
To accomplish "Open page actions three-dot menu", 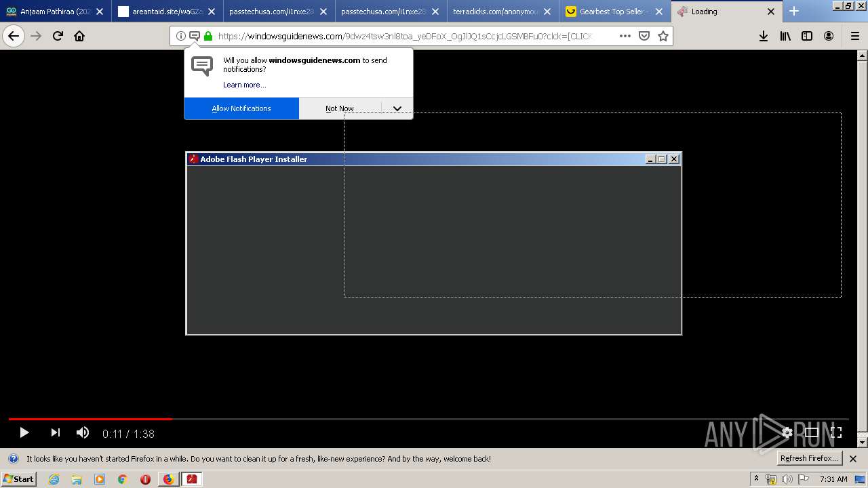I will 625,36.
